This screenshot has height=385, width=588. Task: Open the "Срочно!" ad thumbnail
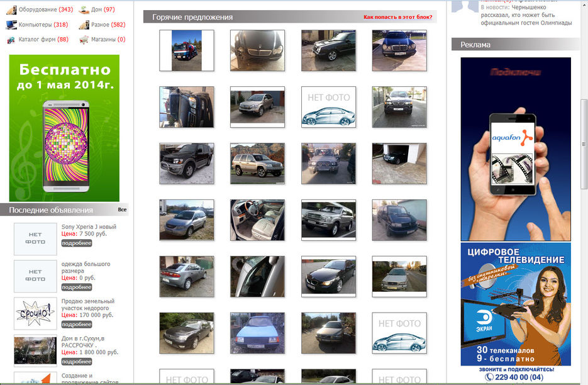tap(35, 313)
